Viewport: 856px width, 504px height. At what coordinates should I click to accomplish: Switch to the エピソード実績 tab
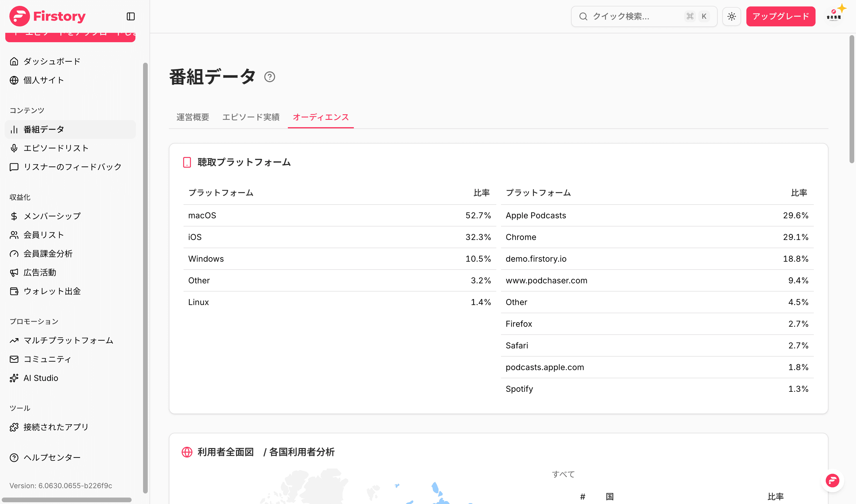tap(251, 117)
